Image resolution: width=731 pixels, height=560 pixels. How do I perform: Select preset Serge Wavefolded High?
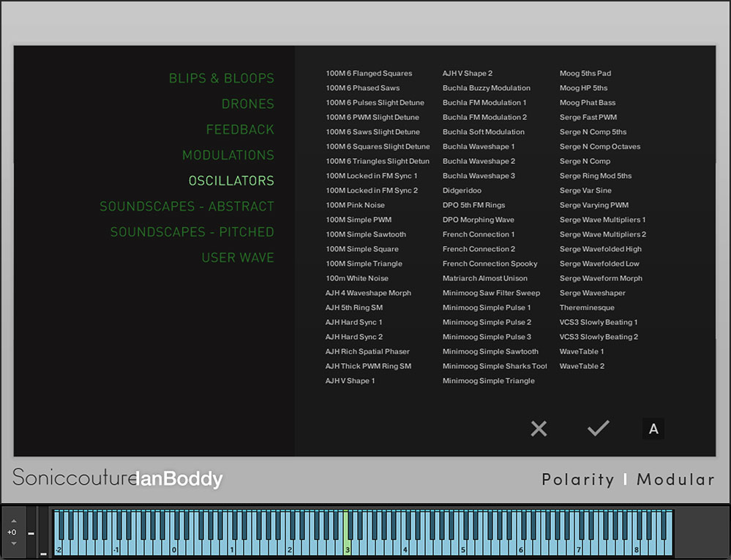coord(601,249)
